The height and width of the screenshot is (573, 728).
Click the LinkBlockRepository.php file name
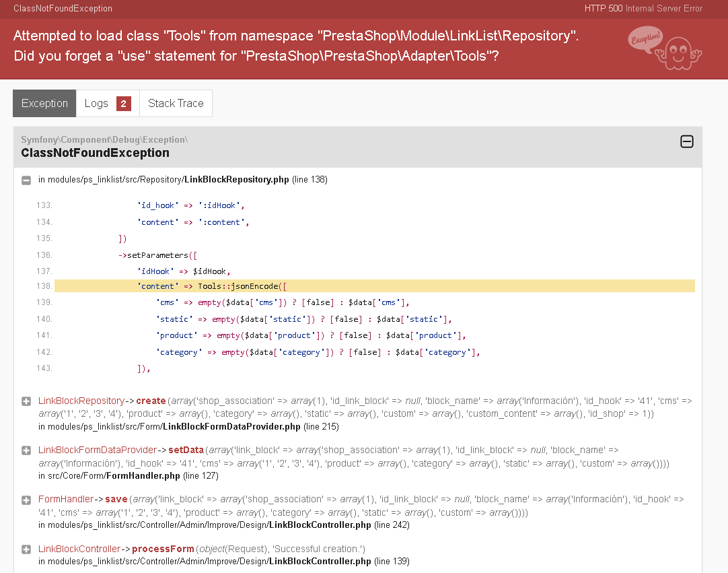(236, 179)
